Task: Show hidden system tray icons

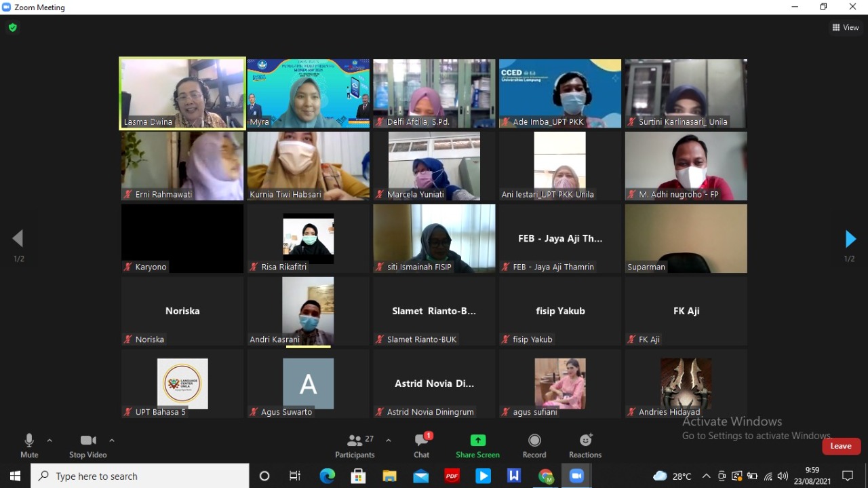Action: (706, 476)
